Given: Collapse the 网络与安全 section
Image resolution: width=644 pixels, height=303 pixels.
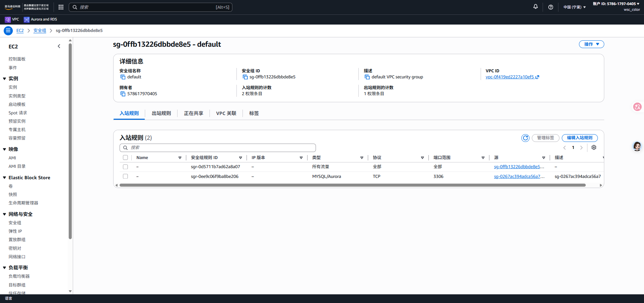Looking at the screenshot, I should tap(5, 214).
